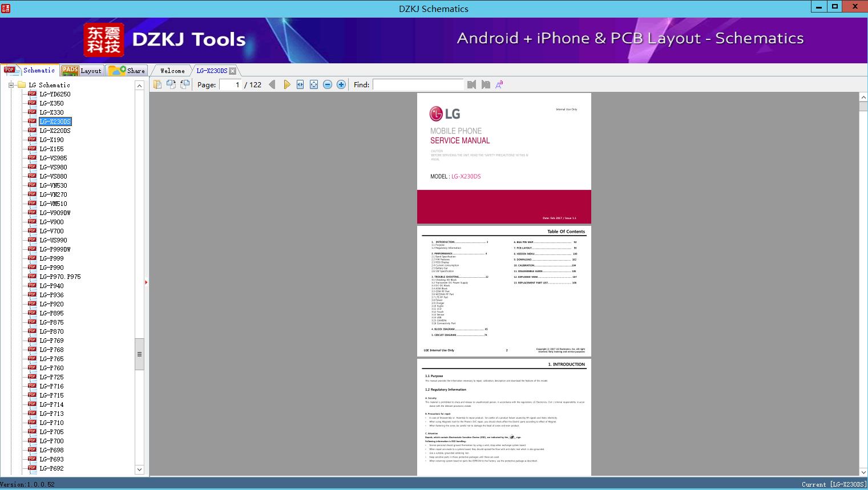The image size is (868, 490).
Task: Focus the Page number input field
Action: (231, 84)
